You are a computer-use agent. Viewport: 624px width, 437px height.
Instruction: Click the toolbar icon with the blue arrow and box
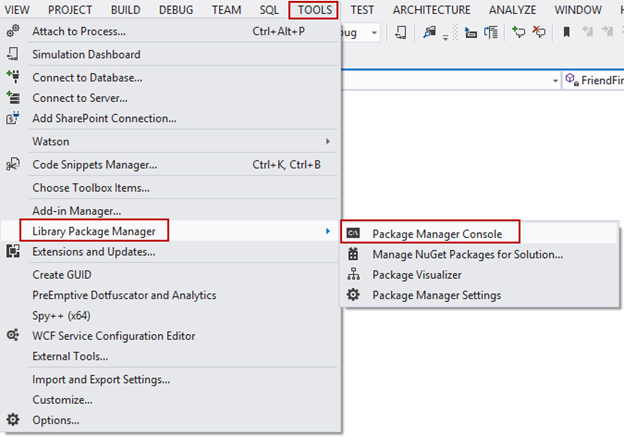coord(471,32)
